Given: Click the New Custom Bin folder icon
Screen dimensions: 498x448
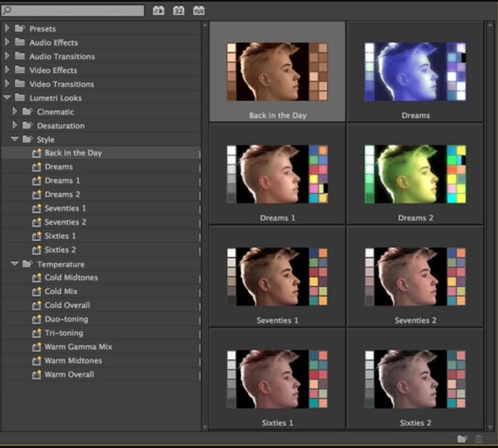Looking at the screenshot, I should (x=462, y=438).
